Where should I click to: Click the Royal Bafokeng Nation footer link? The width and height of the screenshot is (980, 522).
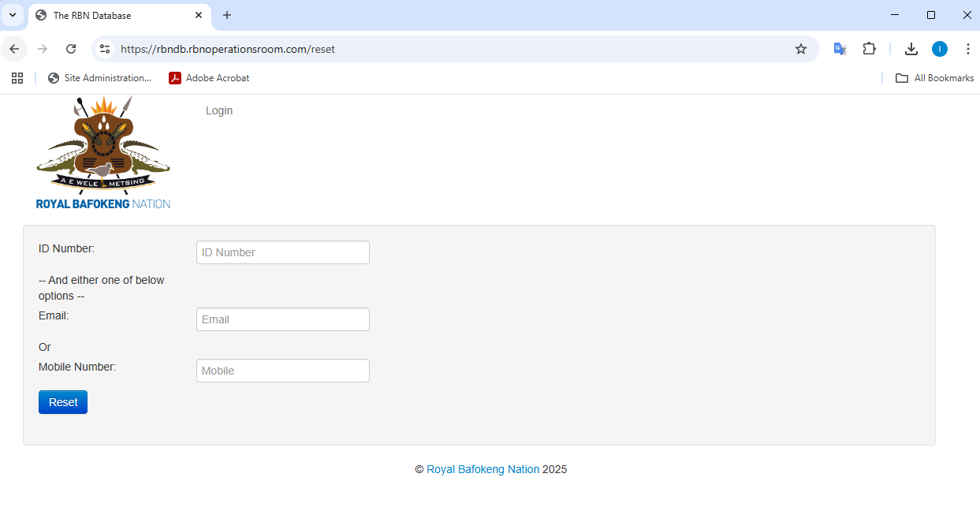tap(483, 469)
